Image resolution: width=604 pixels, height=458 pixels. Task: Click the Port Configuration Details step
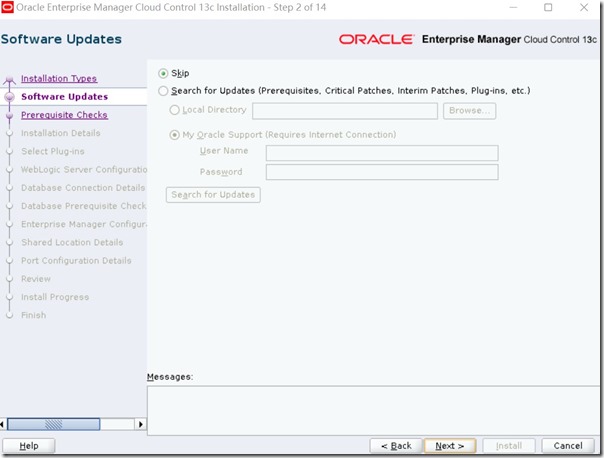tap(76, 261)
